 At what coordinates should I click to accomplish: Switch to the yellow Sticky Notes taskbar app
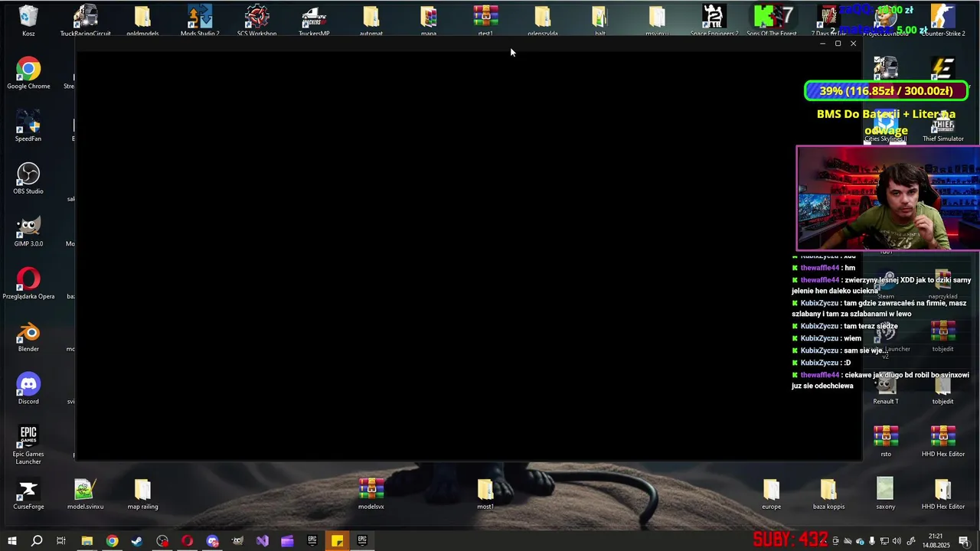coord(337,541)
